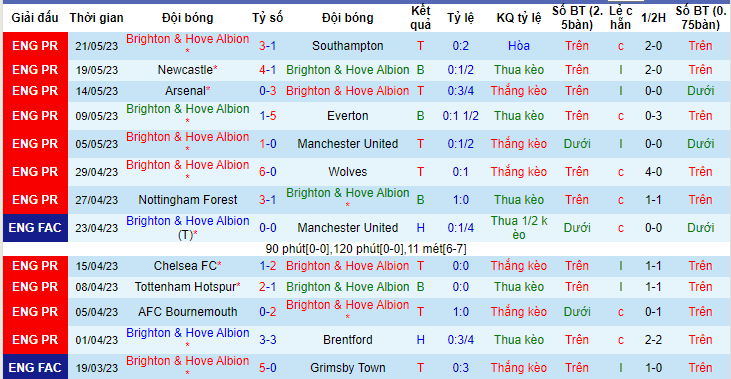Open the 1-5 score against Everton

point(268,116)
